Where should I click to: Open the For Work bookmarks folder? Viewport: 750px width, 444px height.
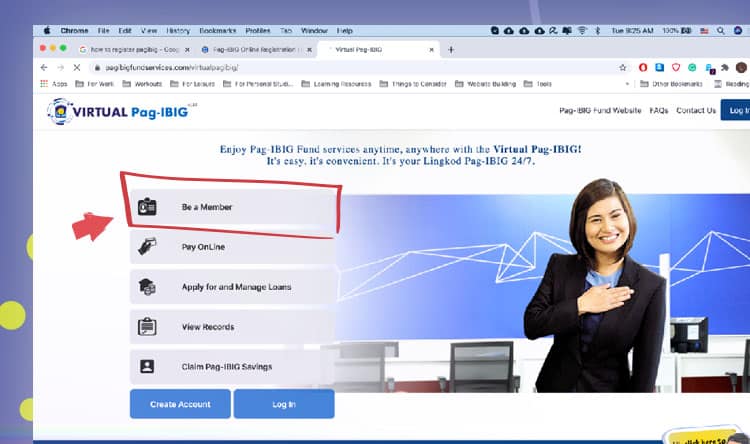coord(94,84)
